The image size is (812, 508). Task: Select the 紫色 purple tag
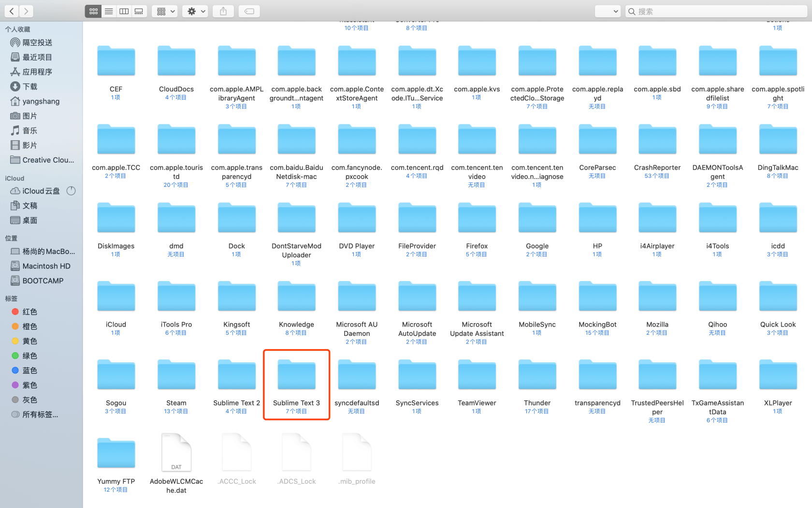[30, 385]
